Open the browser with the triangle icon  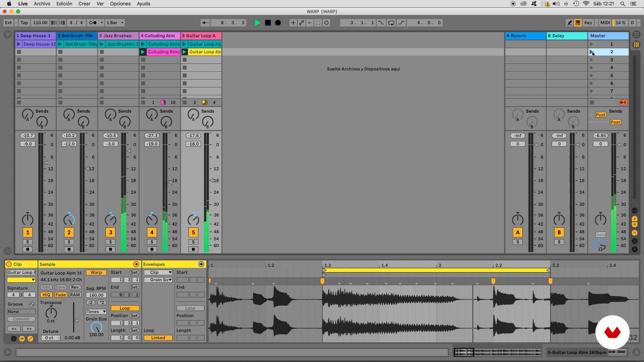(7, 35)
